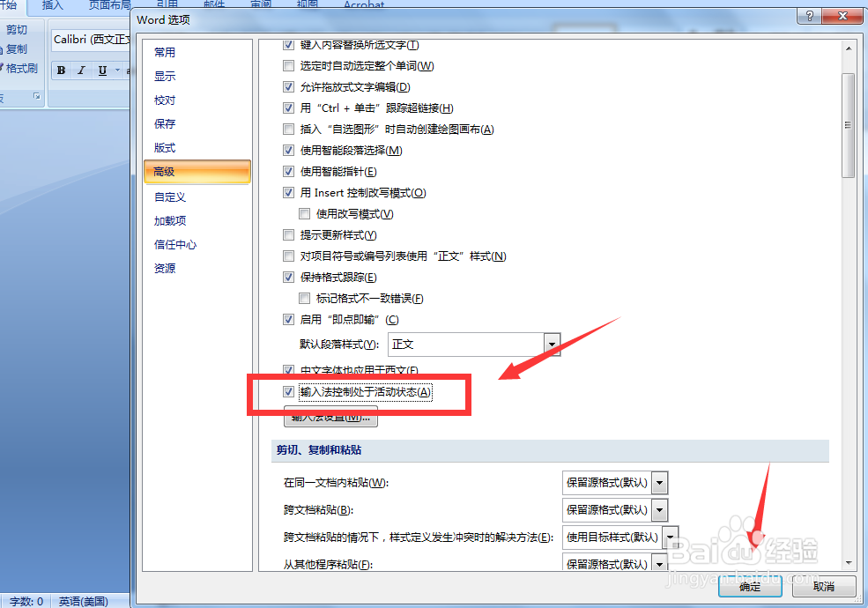Toggle 输入法控制处于活动状态 checkbox
Screen dimensions: 868x608
pyautogui.click(x=288, y=392)
